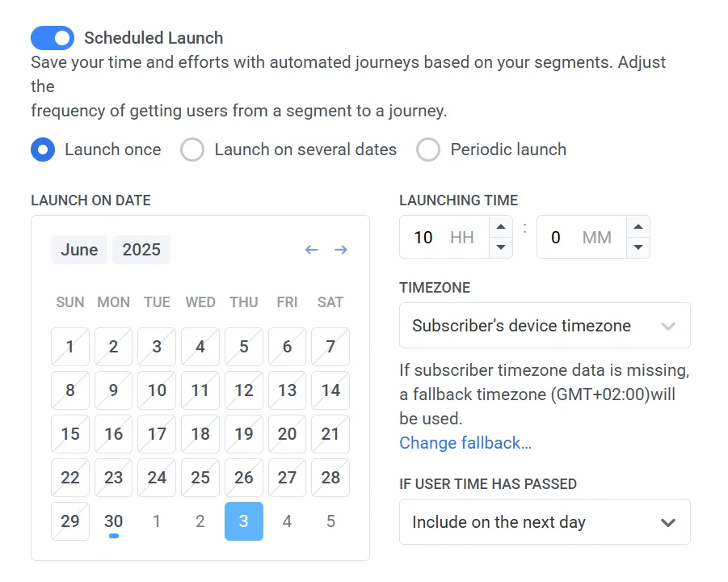Screen dimensions: 728x582
Task: Expand the June month selector
Action: [x=78, y=250]
